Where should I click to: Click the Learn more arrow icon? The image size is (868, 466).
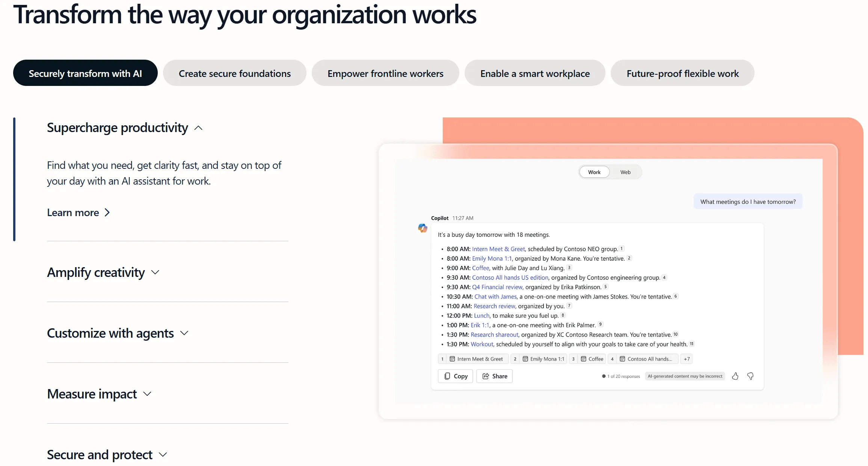click(x=107, y=213)
